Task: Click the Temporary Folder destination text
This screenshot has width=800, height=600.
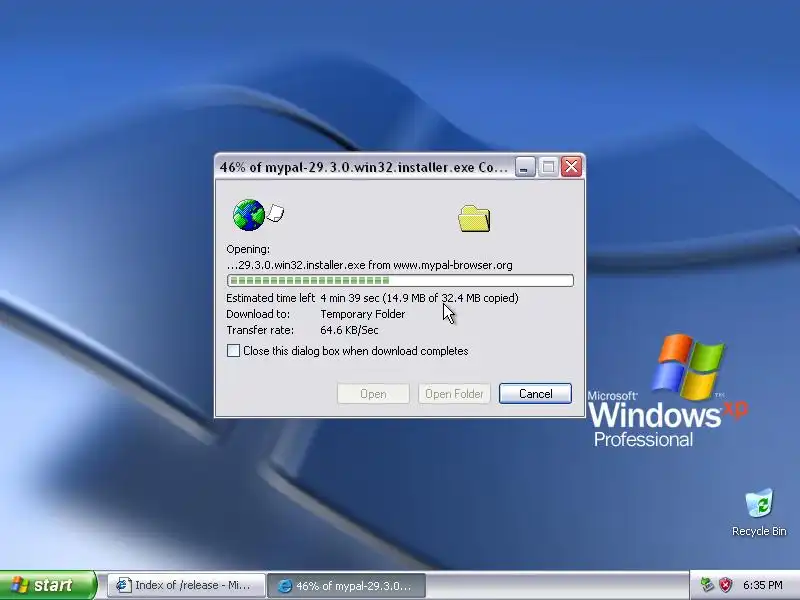Action: (x=363, y=314)
